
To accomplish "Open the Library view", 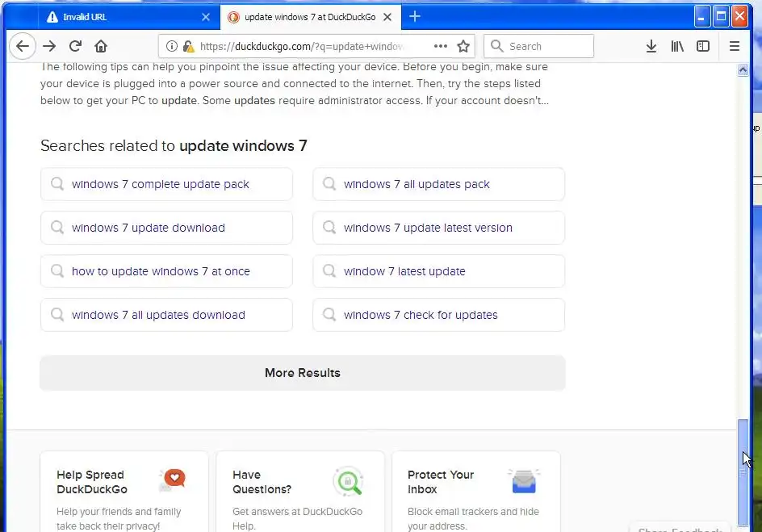I will coord(677,46).
